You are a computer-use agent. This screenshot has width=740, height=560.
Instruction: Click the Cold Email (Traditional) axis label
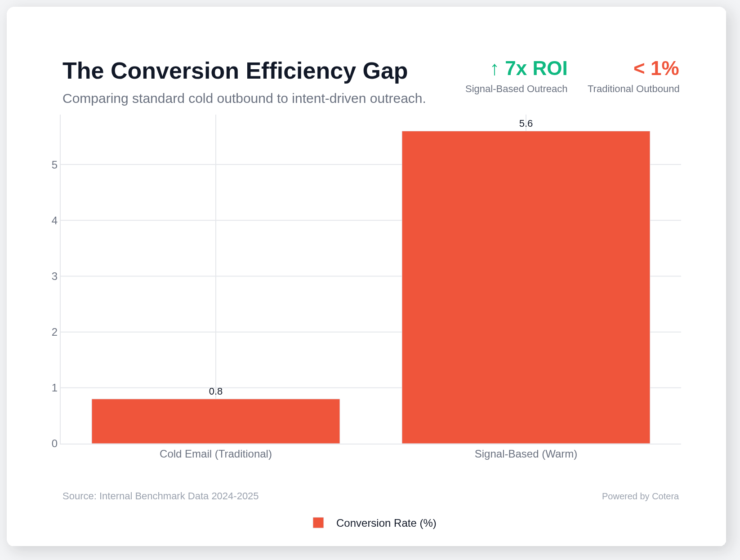pos(216,454)
